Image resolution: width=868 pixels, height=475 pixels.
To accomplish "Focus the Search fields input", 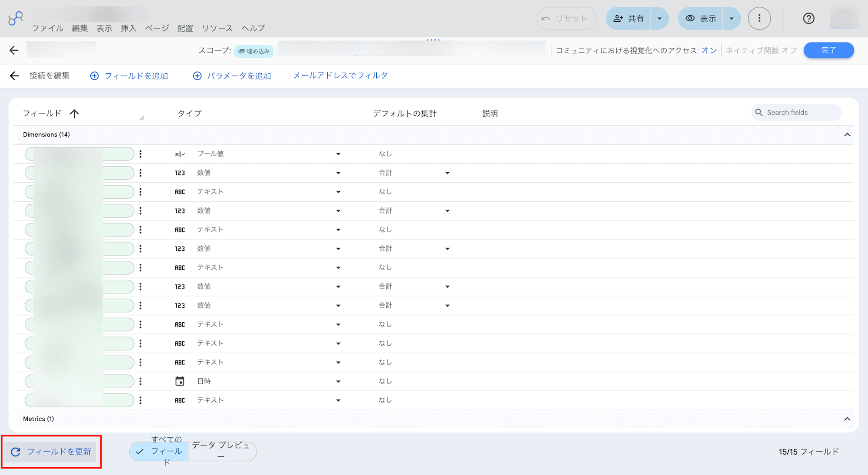I will pyautogui.click(x=796, y=112).
